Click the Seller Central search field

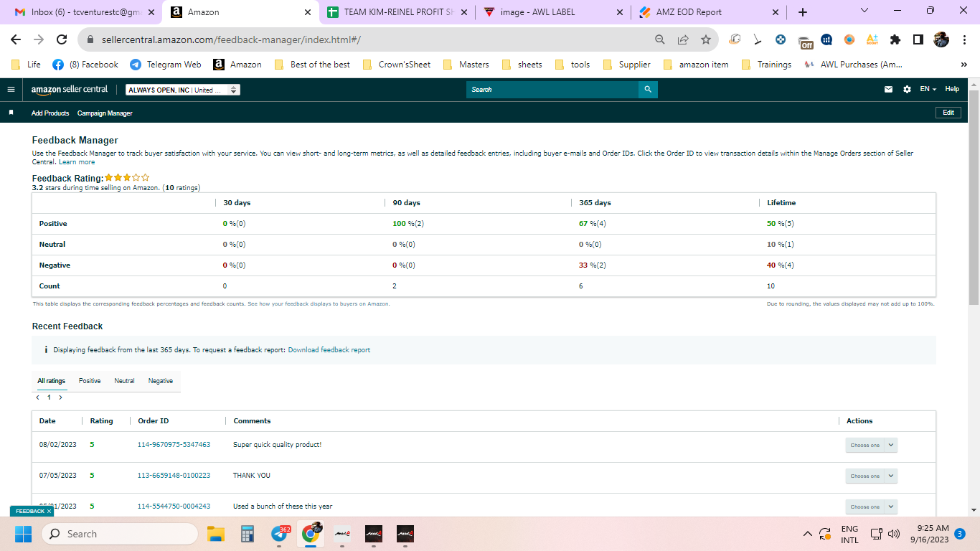(x=552, y=90)
